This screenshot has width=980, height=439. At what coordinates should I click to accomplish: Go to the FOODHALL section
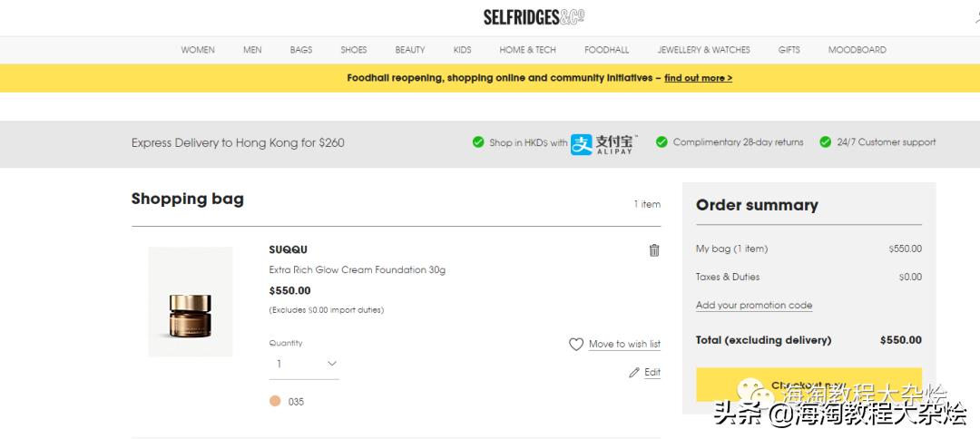pyautogui.click(x=606, y=50)
